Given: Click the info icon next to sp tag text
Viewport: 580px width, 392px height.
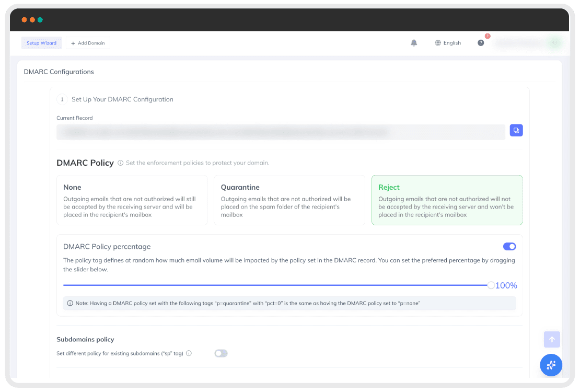Looking at the screenshot, I should pos(189,353).
